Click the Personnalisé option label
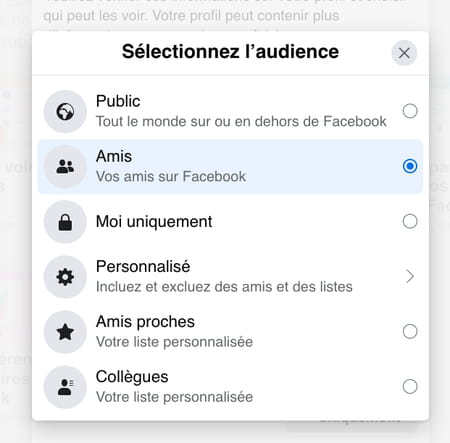Image resolution: width=450 pixels, height=443 pixels. tap(143, 267)
